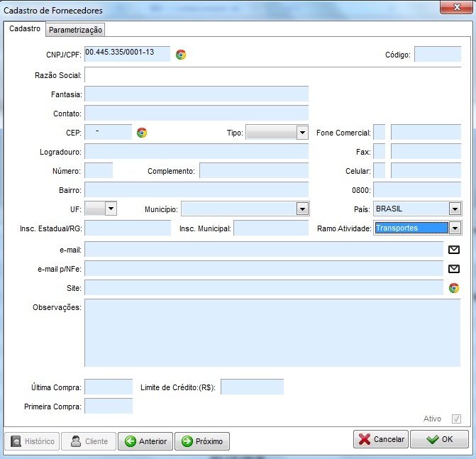The image size is (476, 459).
Task: Open the website via Site Chrome icon
Action: tap(454, 288)
